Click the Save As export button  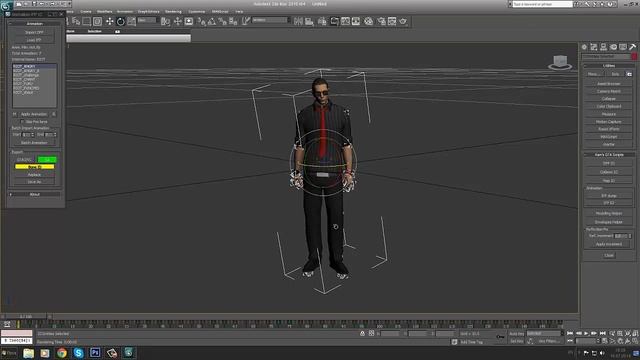tap(34, 182)
